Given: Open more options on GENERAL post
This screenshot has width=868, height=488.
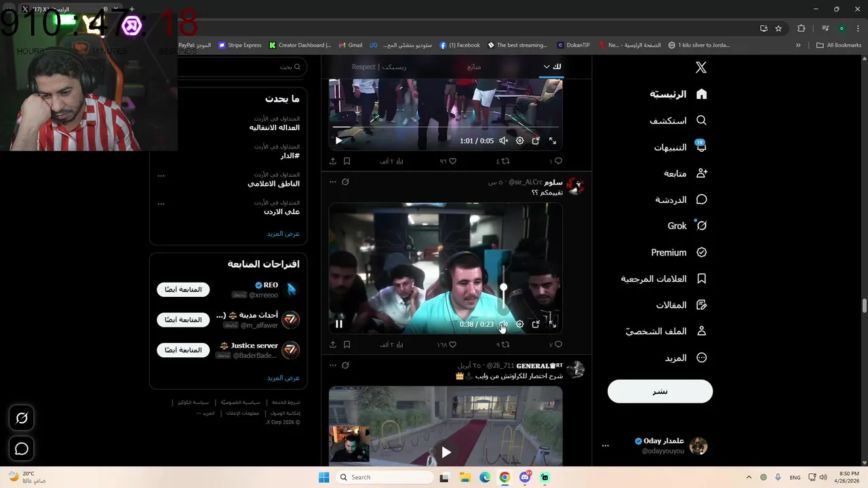Looking at the screenshot, I should (x=332, y=365).
